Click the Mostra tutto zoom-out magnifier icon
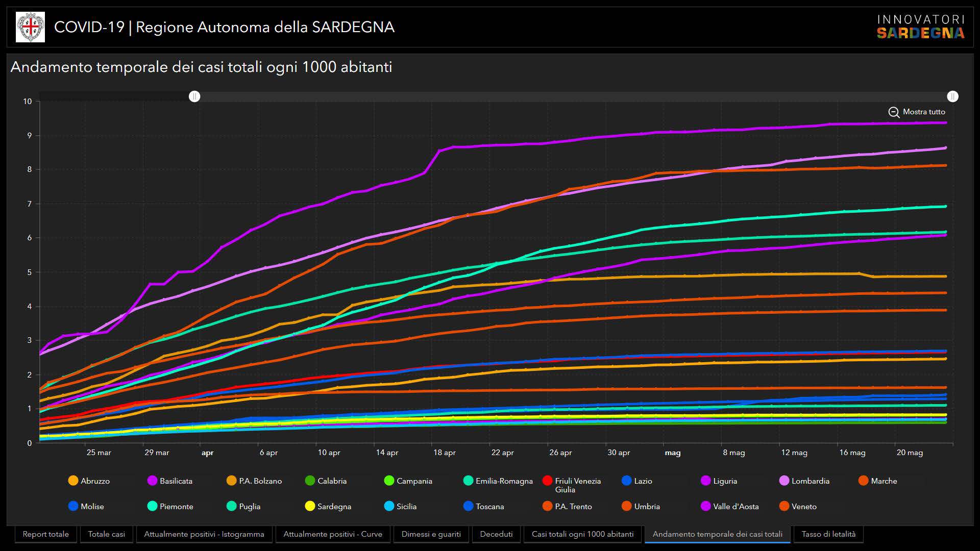Image resolution: width=980 pixels, height=551 pixels. pos(894,112)
